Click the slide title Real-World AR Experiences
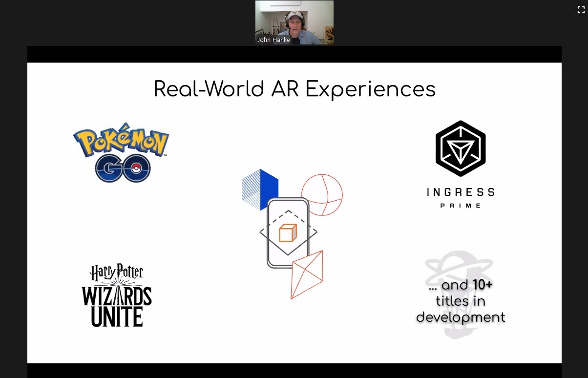588x378 pixels. point(294,89)
